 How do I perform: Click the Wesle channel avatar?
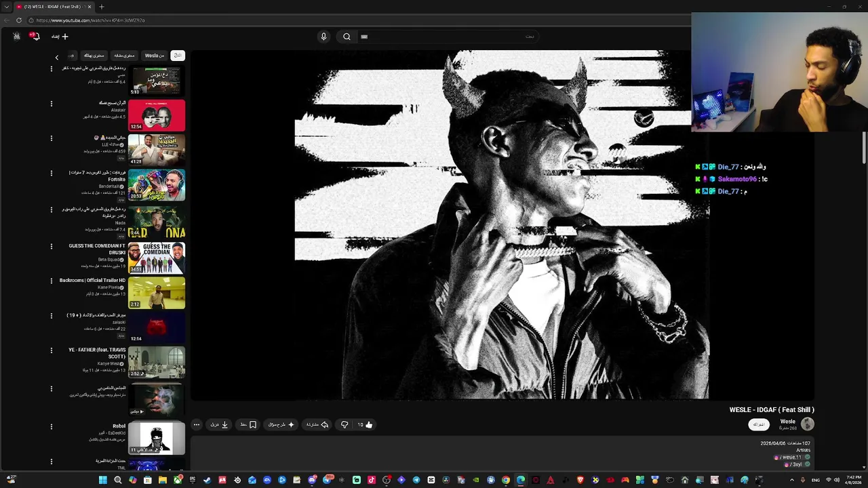coord(807,424)
